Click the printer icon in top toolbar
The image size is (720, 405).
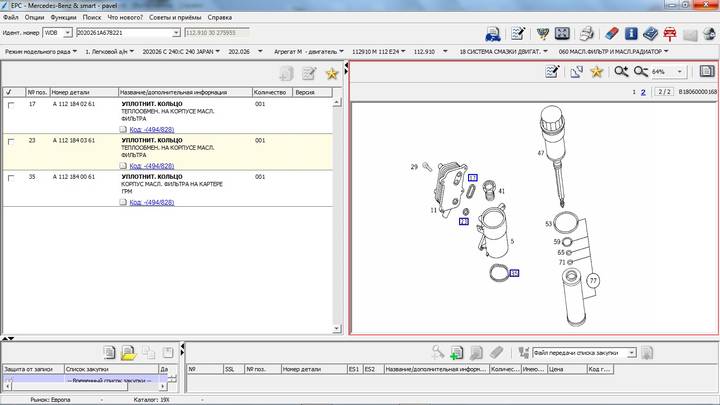(x=588, y=33)
